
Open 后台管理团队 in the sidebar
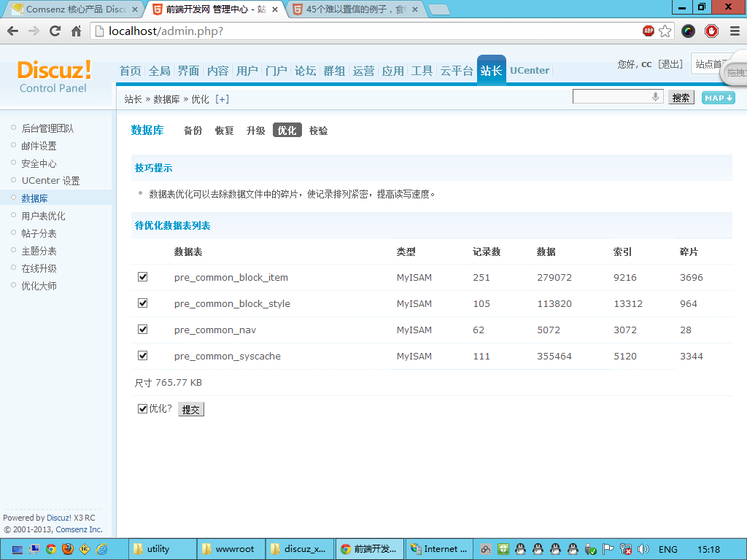pyautogui.click(x=47, y=128)
